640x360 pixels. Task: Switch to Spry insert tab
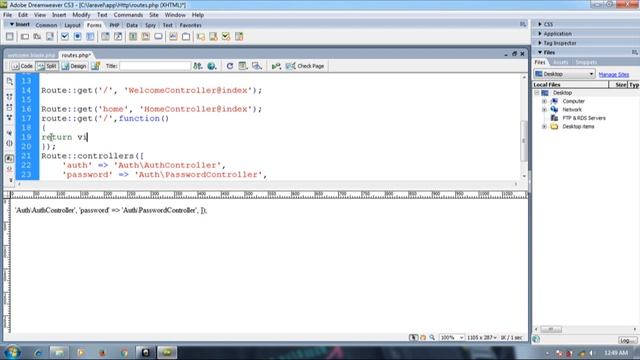click(x=150, y=25)
